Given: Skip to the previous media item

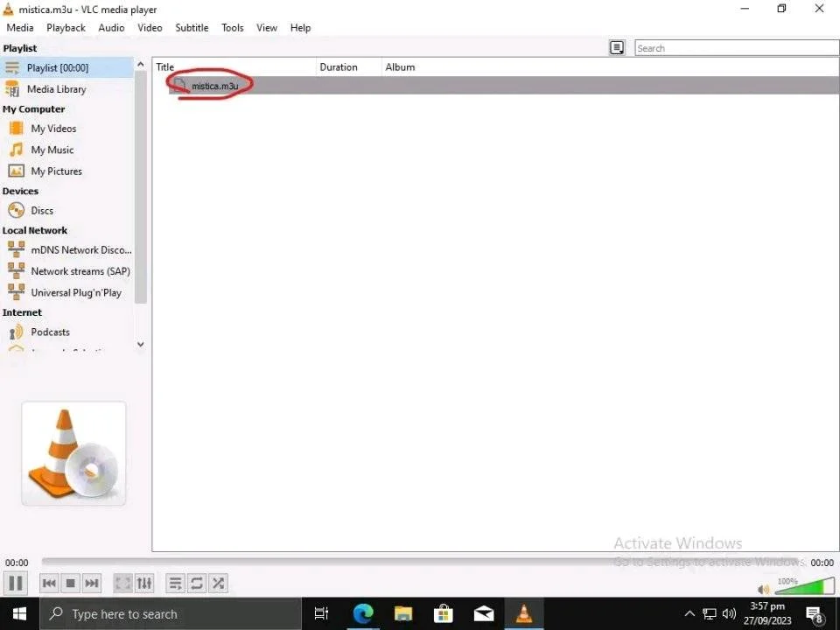Looking at the screenshot, I should [49, 583].
